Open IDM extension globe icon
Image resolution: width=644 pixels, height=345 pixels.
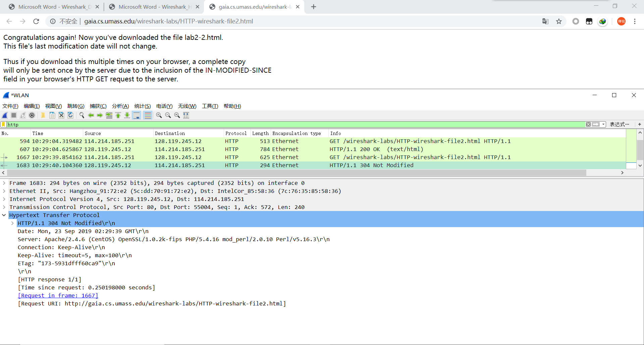click(603, 21)
